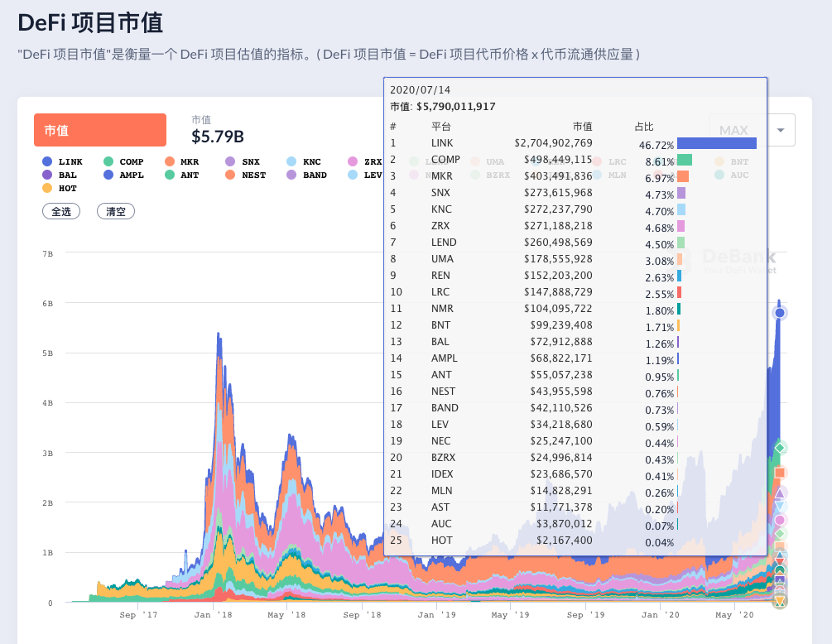Toggle ZRX series in legend
This screenshot has width=832, height=644.
(x=365, y=161)
